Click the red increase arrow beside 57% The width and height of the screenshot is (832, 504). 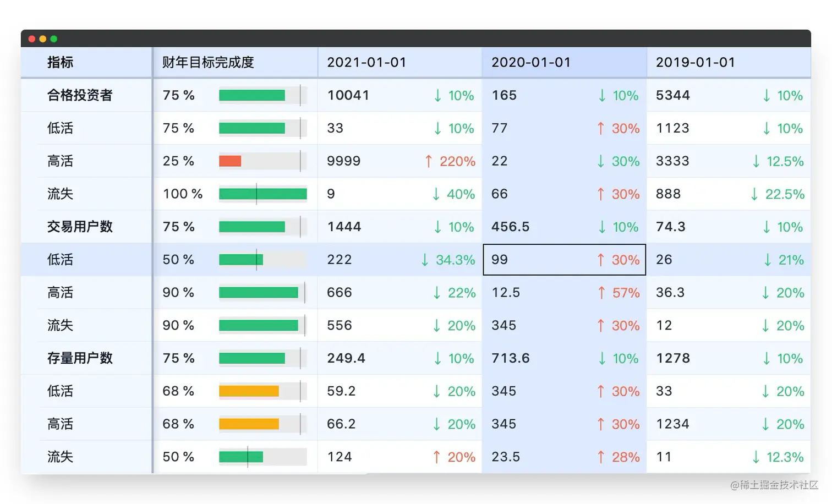point(600,293)
